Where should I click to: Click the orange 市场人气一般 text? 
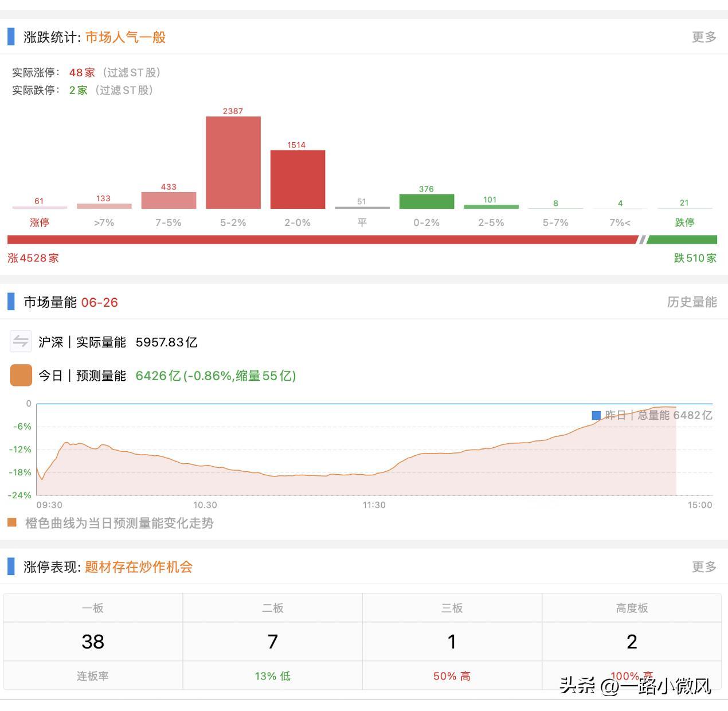125,37
